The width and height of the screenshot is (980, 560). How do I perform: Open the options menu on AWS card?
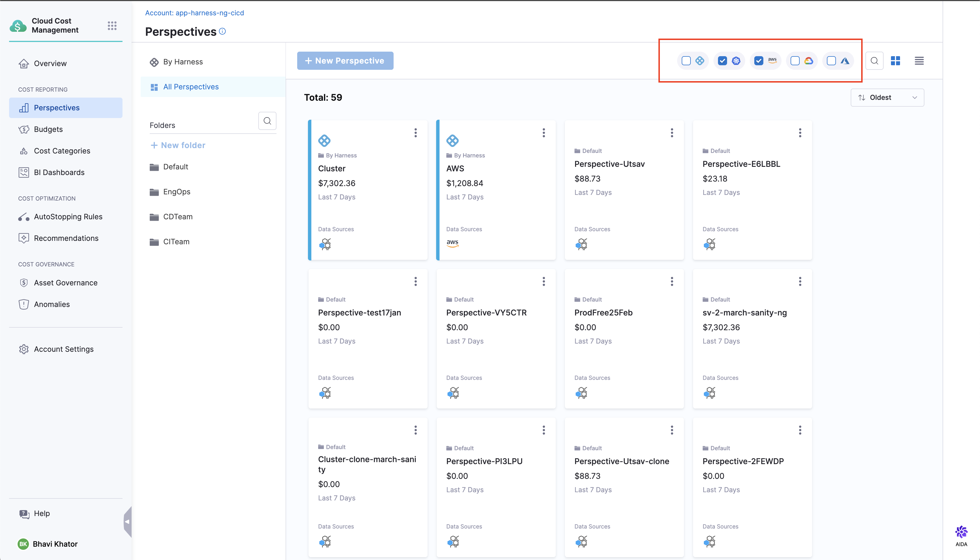(544, 133)
